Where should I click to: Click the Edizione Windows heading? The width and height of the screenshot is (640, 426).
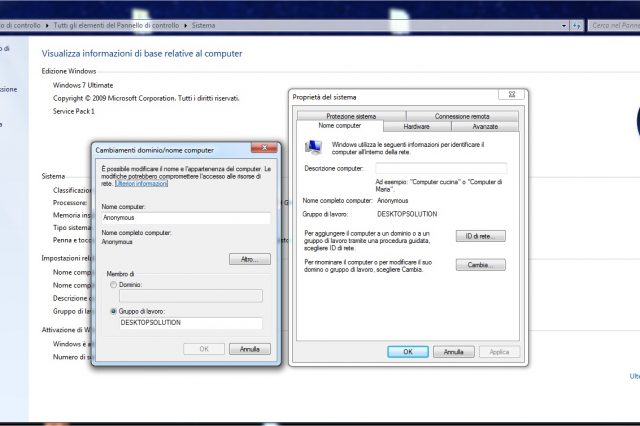click(x=69, y=71)
